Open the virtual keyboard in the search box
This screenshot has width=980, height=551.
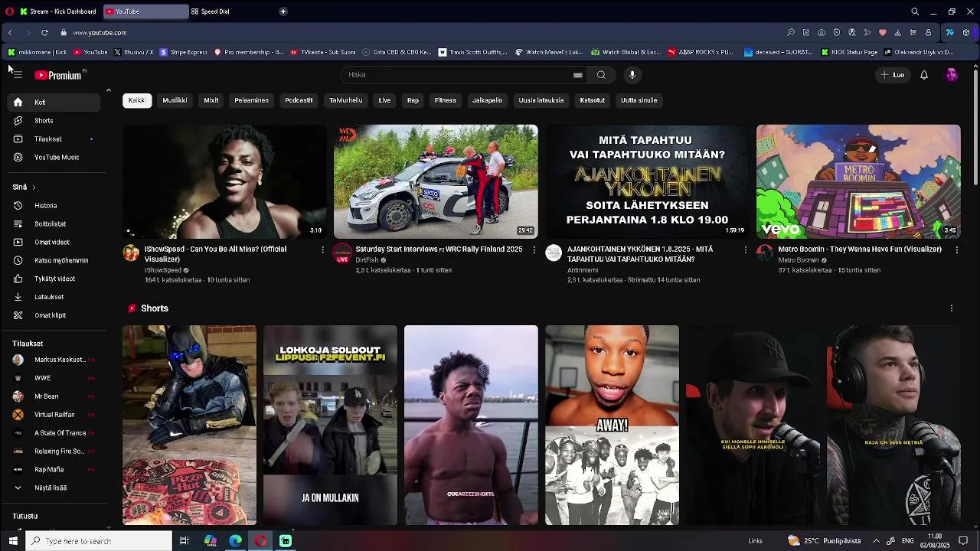coord(577,75)
